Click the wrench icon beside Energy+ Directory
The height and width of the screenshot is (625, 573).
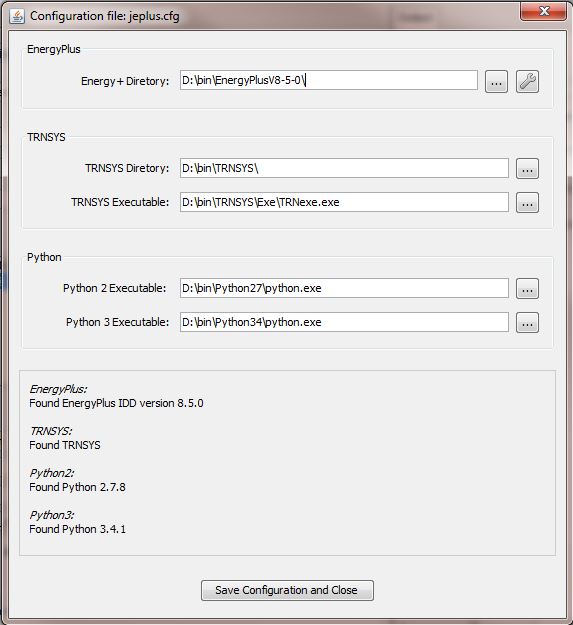[x=527, y=82]
